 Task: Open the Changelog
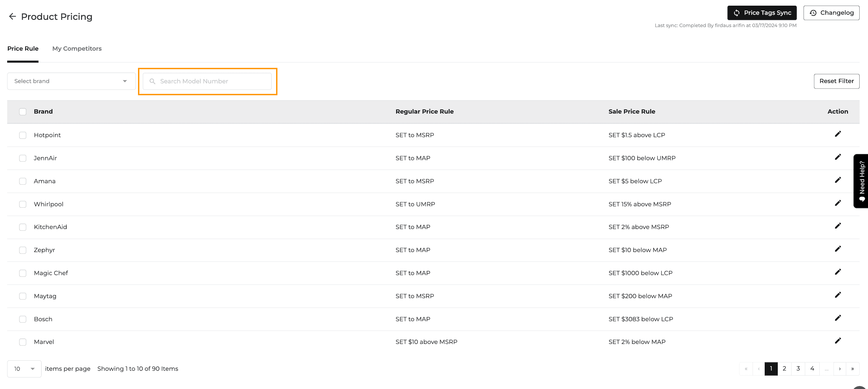(x=831, y=13)
